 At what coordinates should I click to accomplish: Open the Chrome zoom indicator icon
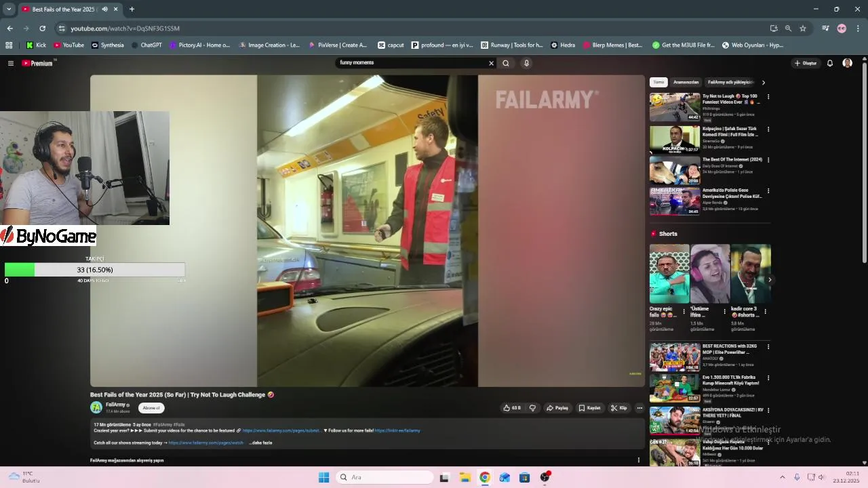click(788, 28)
